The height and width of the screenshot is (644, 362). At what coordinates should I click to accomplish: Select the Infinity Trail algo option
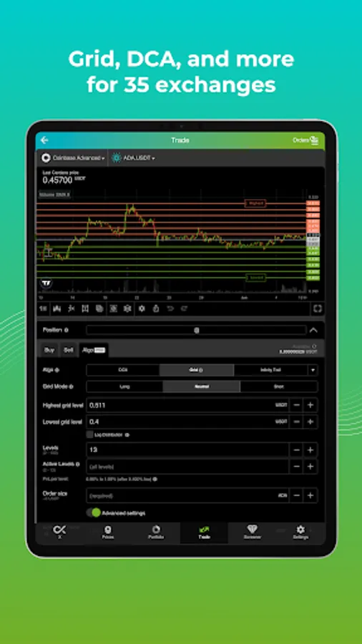[x=271, y=370]
